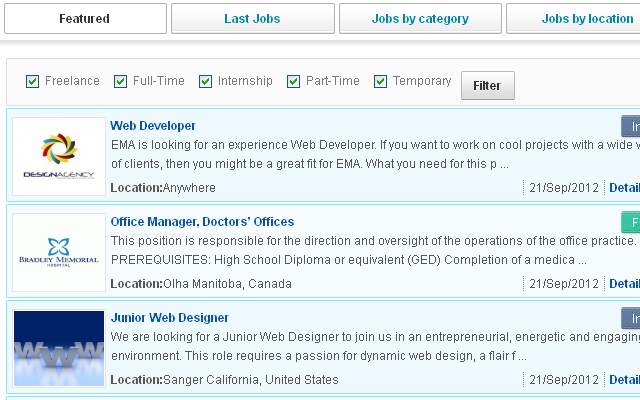Open the Jobs by location tab
This screenshot has width=640, height=400.
[x=573, y=18]
